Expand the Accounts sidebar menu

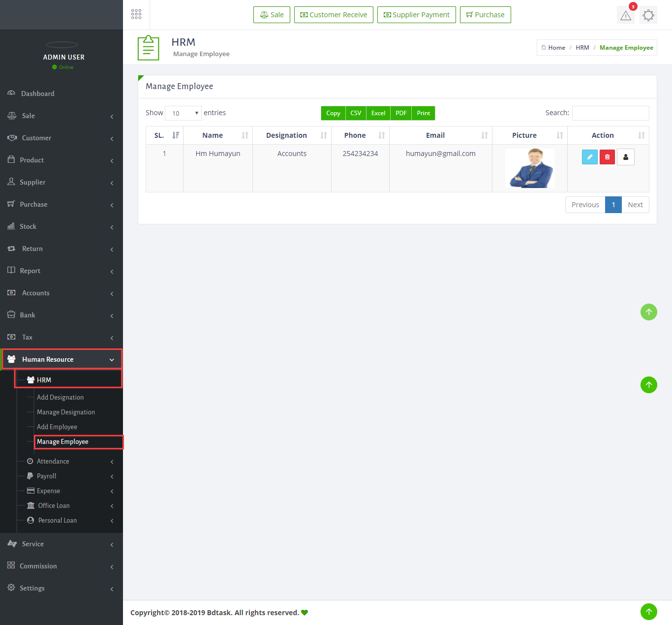coord(36,293)
